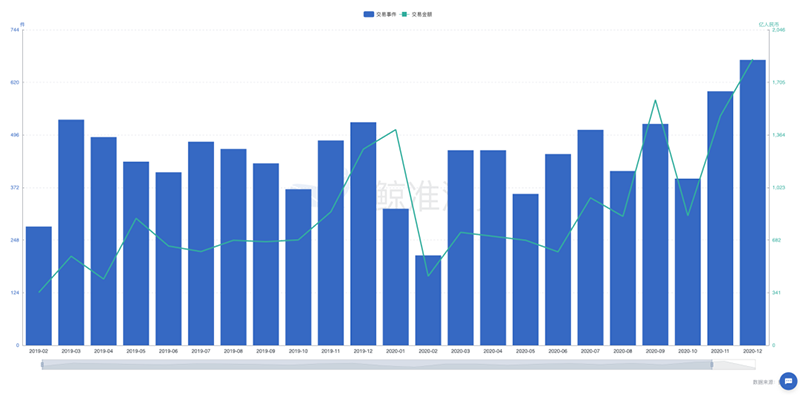Viewport: 800px width, 395px height.
Task: Open the blue chat bubble icon
Action: (788, 381)
